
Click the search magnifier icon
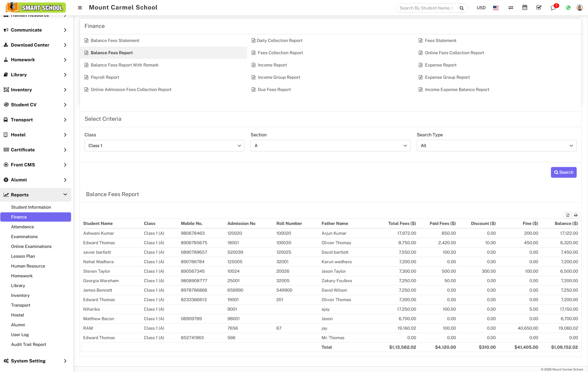[462, 8]
